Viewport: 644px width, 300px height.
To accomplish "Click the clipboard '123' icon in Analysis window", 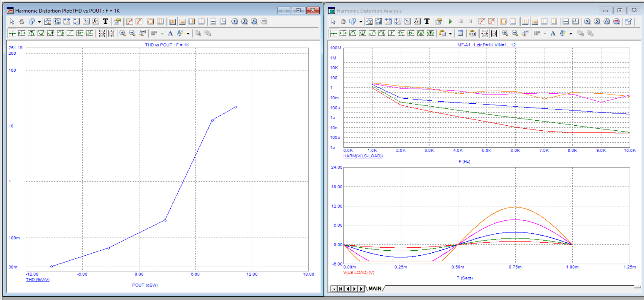I will tap(472, 33).
